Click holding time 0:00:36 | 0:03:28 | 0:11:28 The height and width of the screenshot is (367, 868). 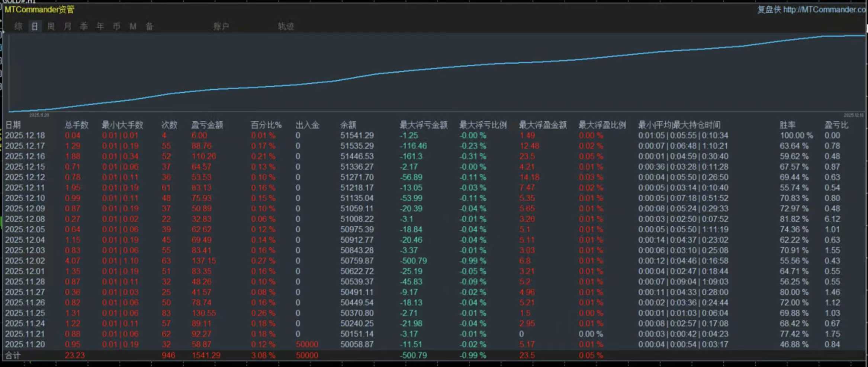click(683, 167)
